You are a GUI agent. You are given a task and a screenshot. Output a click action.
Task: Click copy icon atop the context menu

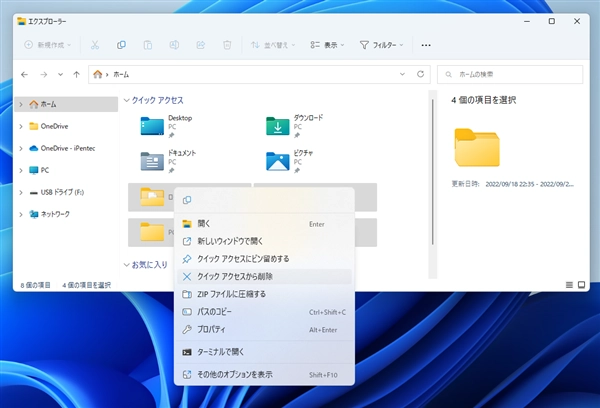(x=187, y=200)
